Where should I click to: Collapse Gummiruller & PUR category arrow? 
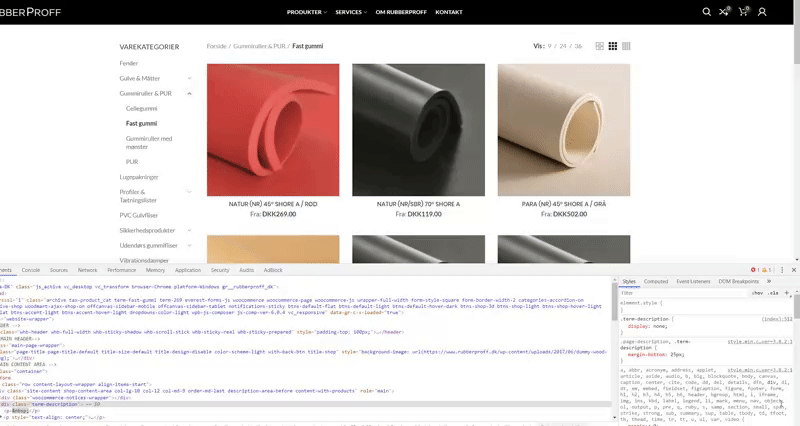(189, 93)
